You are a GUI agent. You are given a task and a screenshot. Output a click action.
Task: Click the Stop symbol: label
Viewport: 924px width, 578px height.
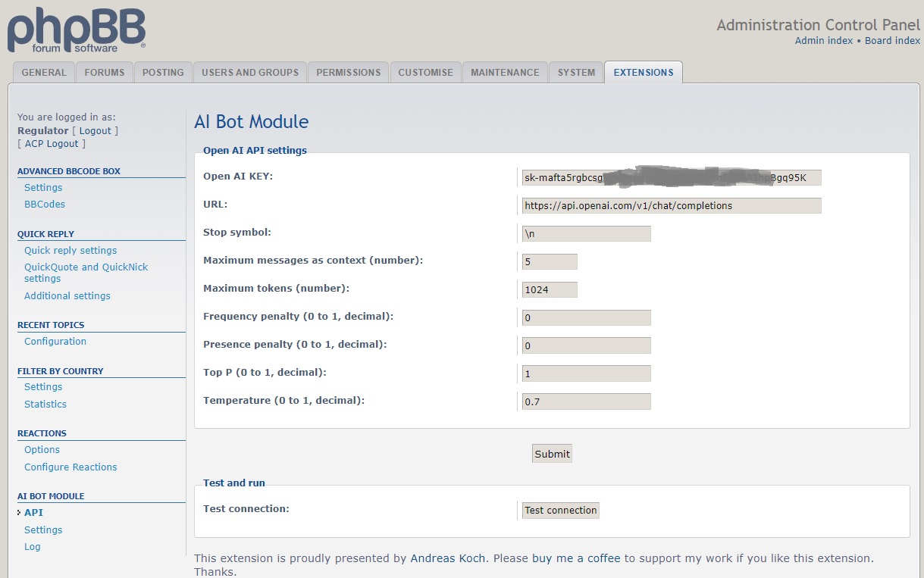237,233
